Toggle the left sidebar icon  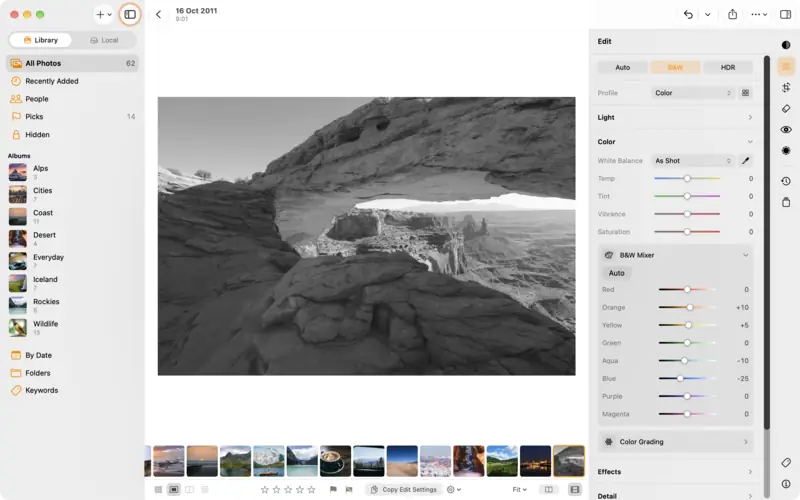tap(130, 15)
